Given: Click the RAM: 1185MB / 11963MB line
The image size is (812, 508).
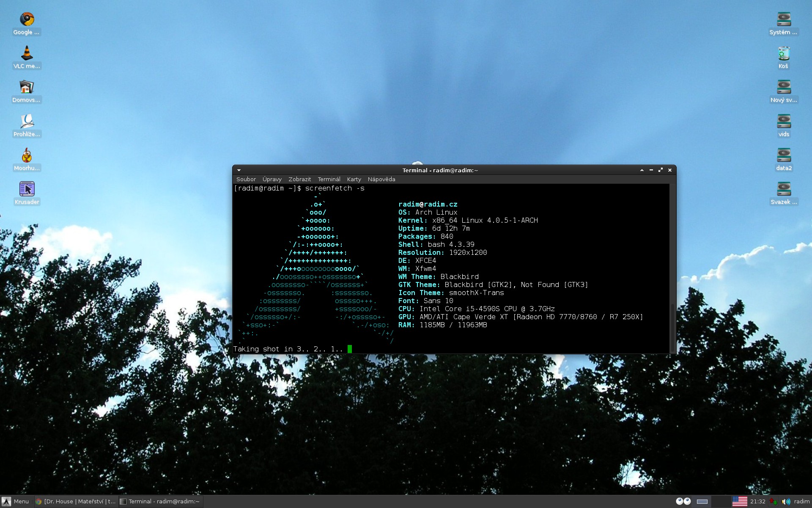Looking at the screenshot, I should [x=442, y=325].
